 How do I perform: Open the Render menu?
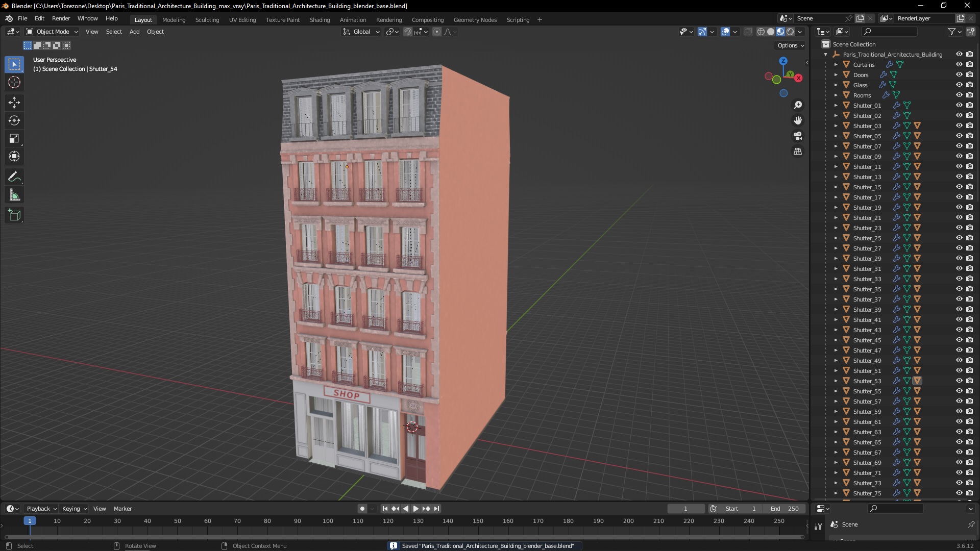pos(61,18)
